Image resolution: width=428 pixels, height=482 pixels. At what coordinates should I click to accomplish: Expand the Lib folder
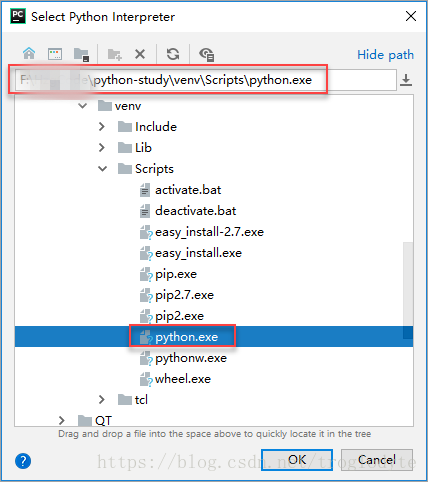pyautogui.click(x=102, y=148)
